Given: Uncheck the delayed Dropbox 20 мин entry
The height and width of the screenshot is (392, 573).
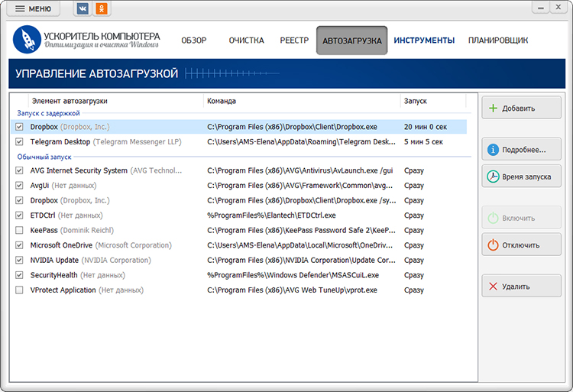Looking at the screenshot, I should [x=19, y=127].
